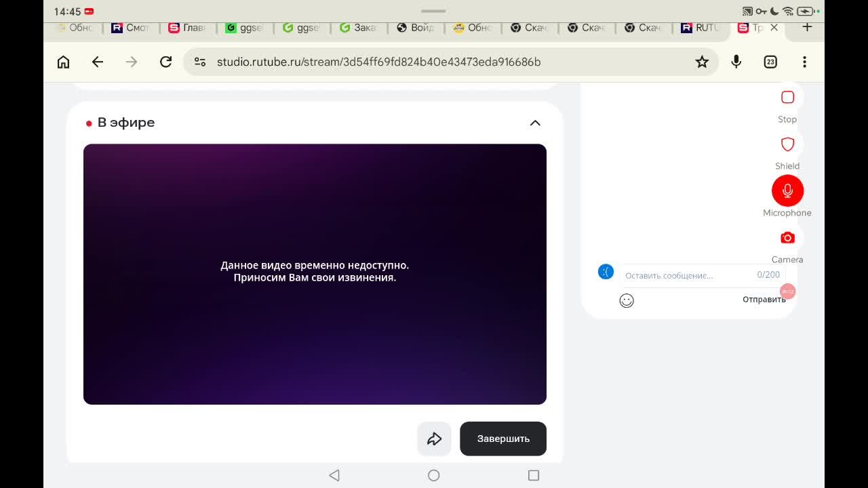868x488 pixels.
Task: Open a new tab with plus icon
Action: click(x=807, y=27)
